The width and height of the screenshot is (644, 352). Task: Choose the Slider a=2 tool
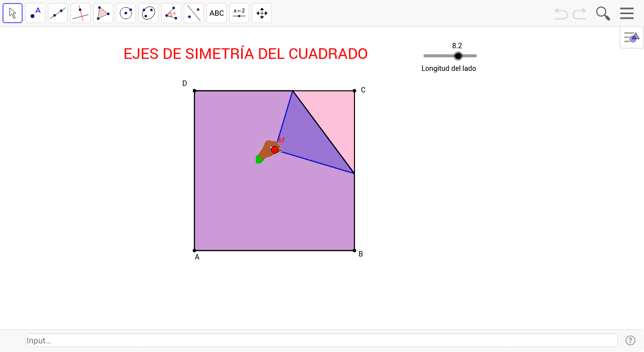coord(239,13)
